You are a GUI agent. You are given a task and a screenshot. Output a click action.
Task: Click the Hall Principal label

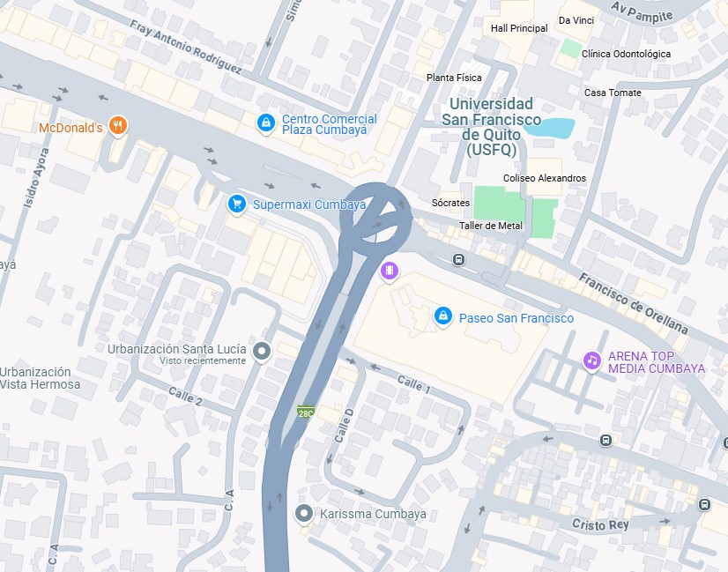[x=519, y=28]
